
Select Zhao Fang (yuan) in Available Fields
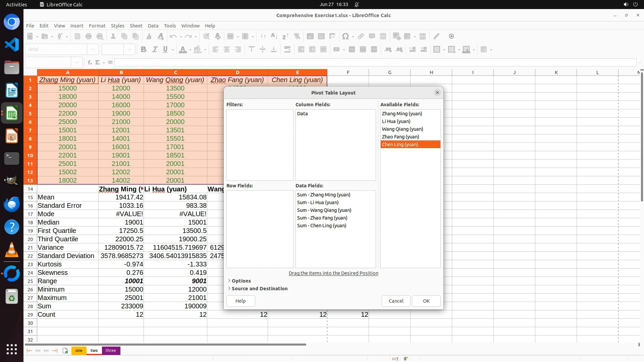click(x=400, y=137)
